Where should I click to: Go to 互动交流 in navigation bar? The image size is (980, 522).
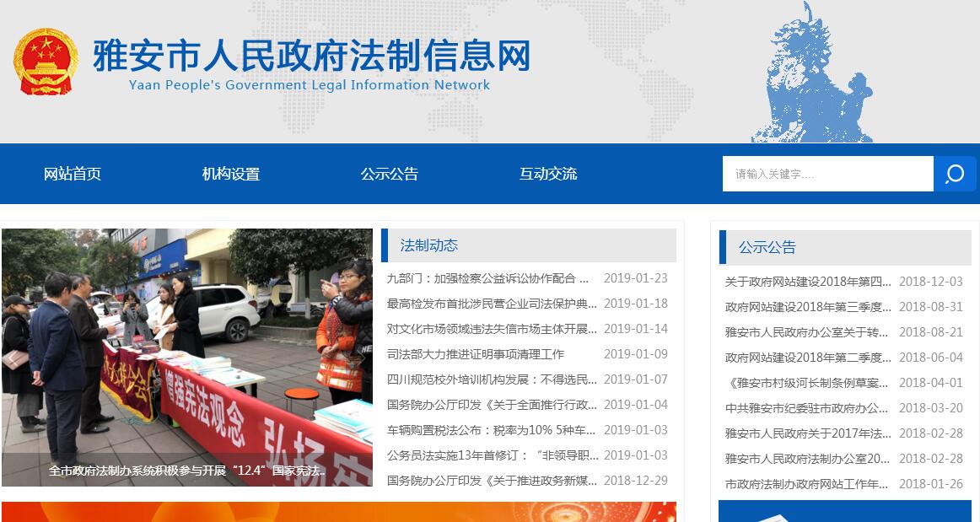548,174
